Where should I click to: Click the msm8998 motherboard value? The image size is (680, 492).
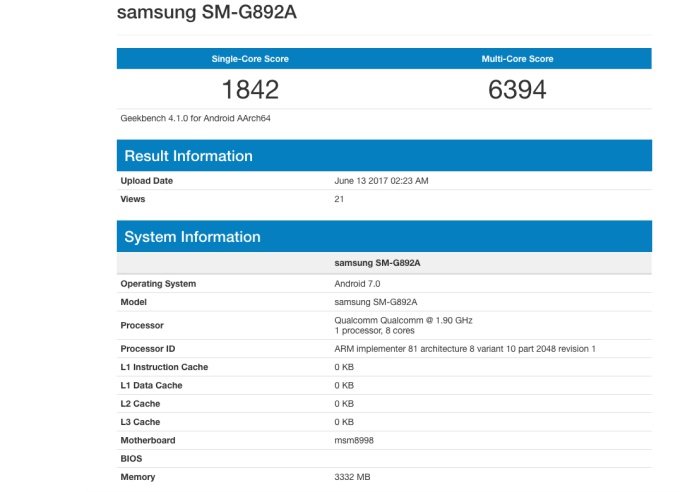tap(354, 440)
